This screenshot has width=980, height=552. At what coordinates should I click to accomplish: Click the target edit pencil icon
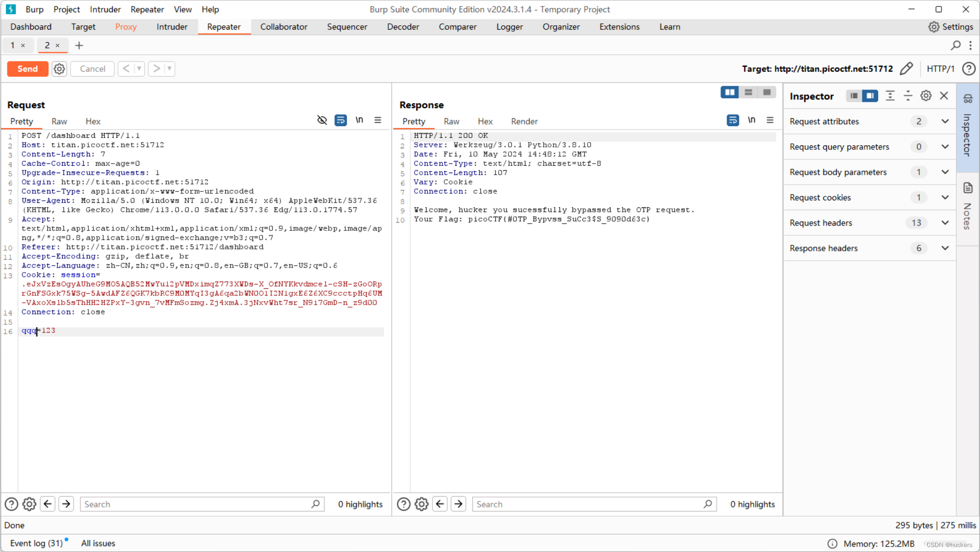click(907, 69)
